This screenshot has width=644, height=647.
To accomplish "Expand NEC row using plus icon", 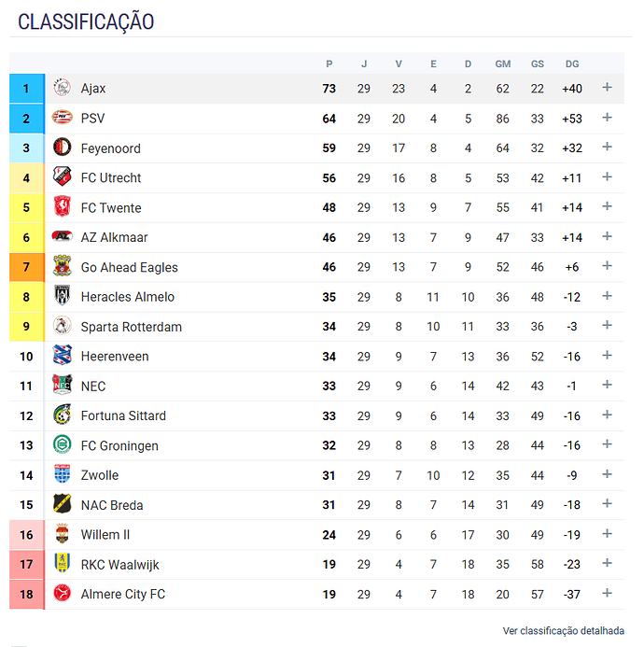I will pos(607,385).
